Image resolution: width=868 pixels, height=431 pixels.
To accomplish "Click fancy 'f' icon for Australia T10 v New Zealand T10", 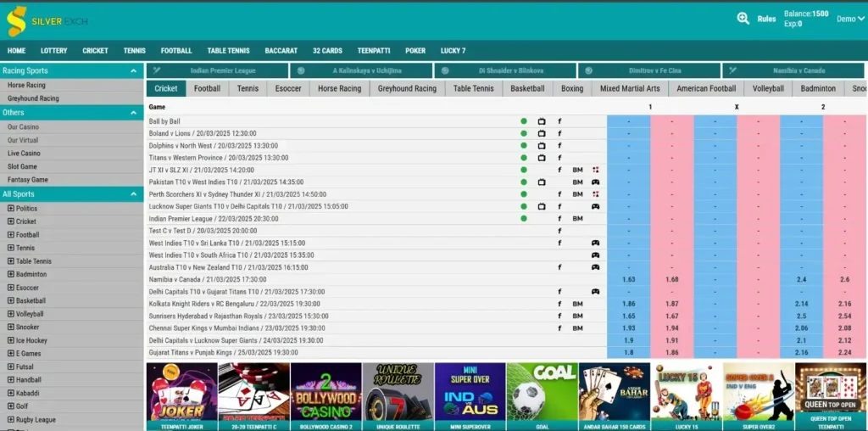I will click(559, 267).
